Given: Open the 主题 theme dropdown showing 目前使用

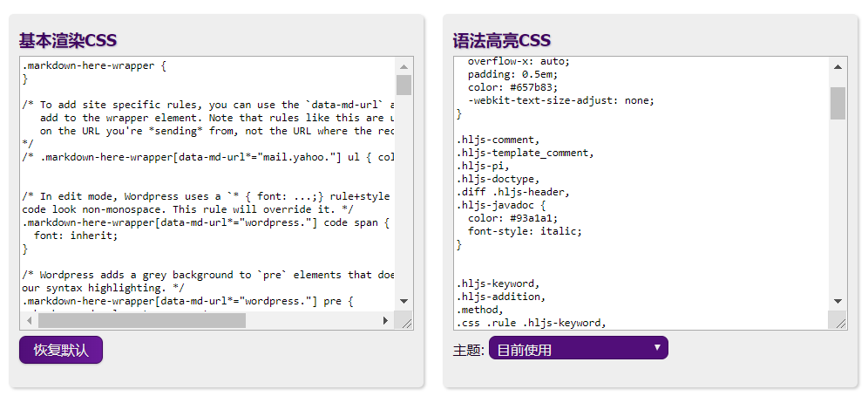Looking at the screenshot, I should click(x=578, y=348).
